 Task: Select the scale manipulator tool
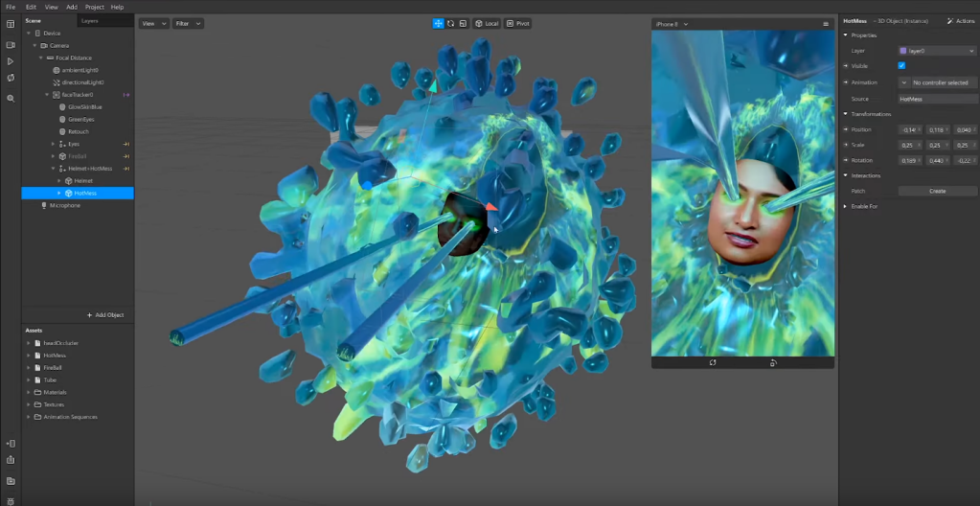[x=463, y=23]
